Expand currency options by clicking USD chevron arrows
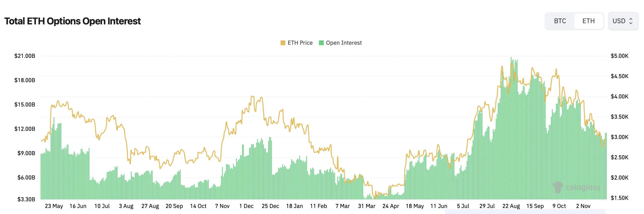The width and height of the screenshot is (644, 214). pyautogui.click(x=631, y=21)
